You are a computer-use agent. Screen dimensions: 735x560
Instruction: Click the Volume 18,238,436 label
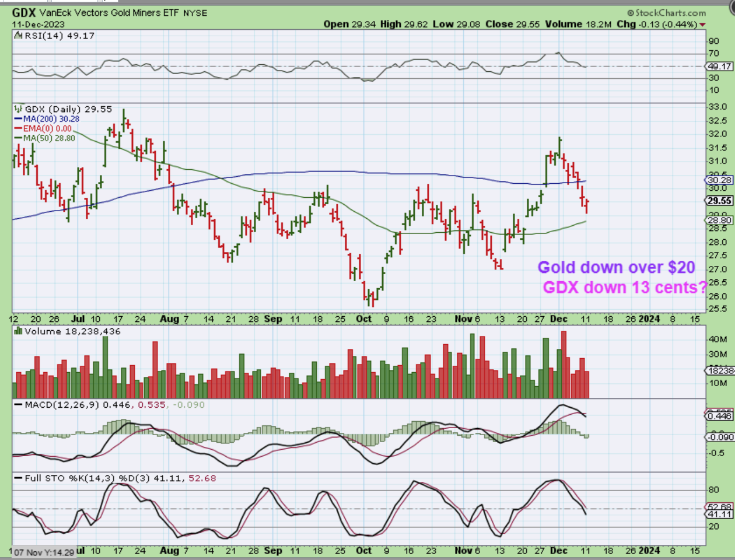click(x=68, y=331)
